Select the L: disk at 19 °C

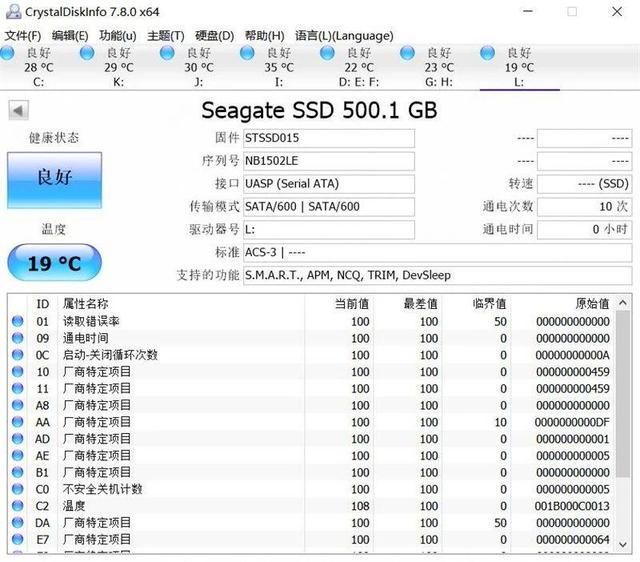coord(519,67)
